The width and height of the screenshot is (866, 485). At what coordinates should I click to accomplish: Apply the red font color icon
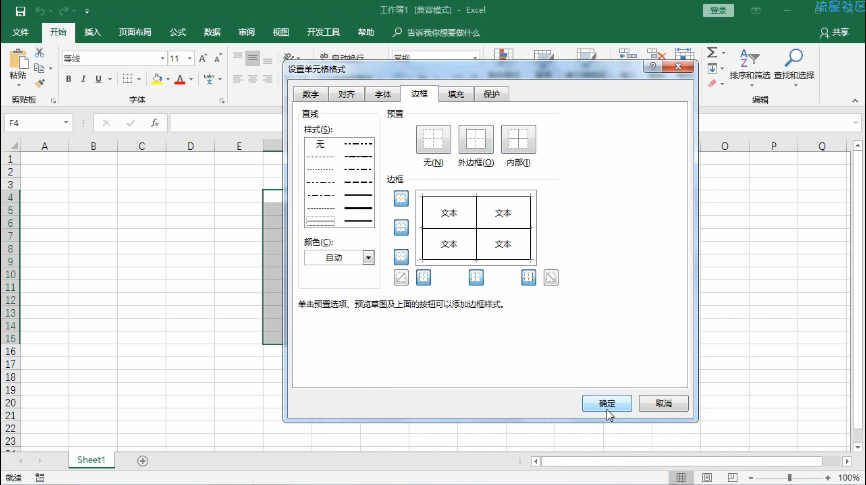(x=179, y=79)
